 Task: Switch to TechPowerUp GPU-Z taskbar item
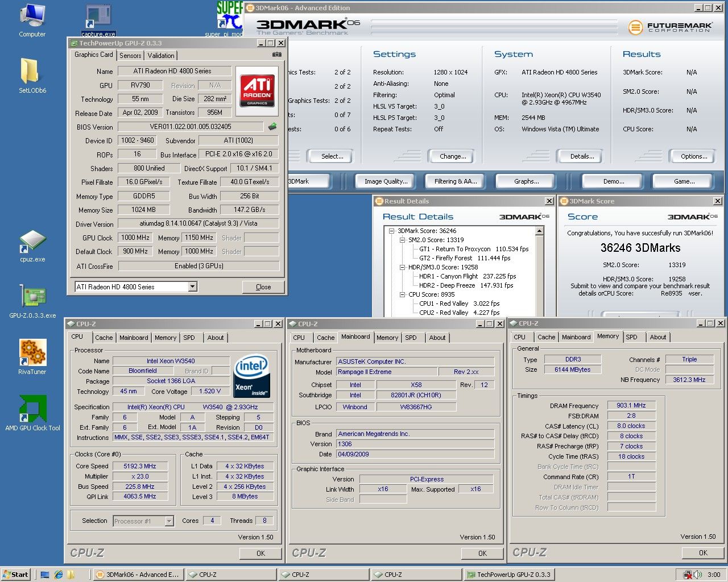click(508, 575)
